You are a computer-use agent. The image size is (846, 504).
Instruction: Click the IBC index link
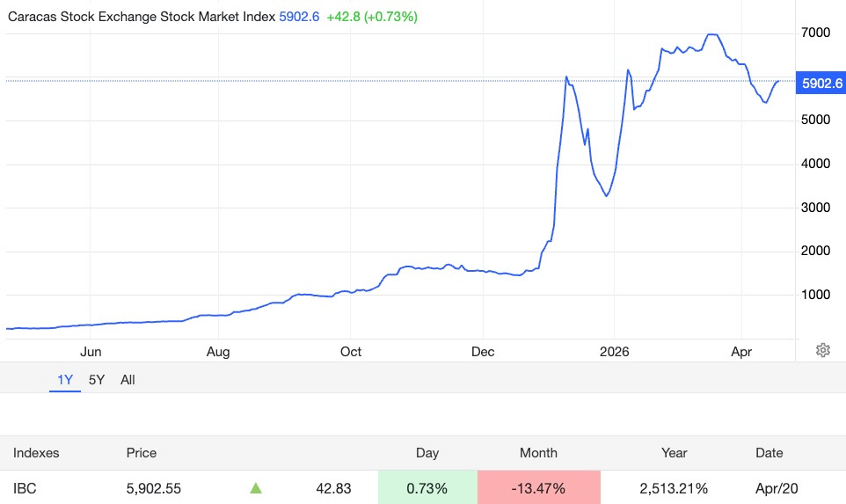[25, 488]
